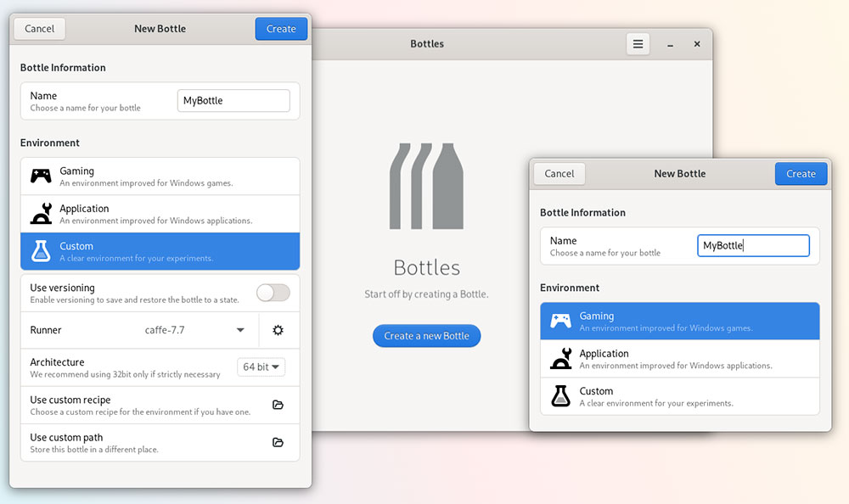
Task: Click the New Bottle title in left dialog
Action: pos(160,29)
